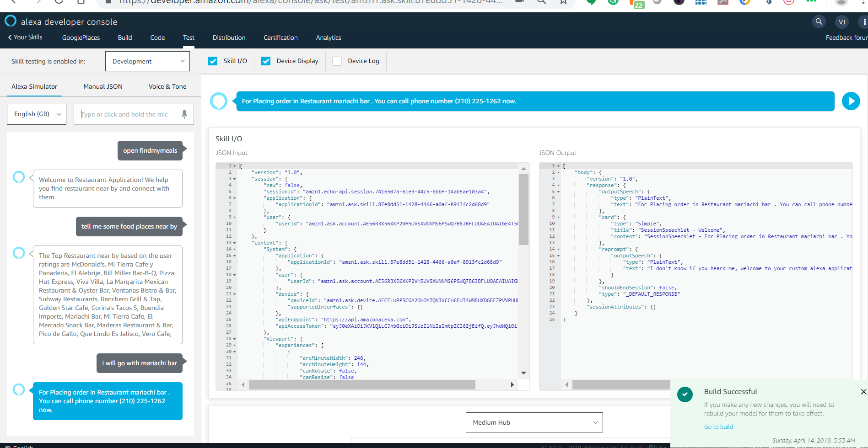Collapse line 9 "card" in JSON Output

(x=558, y=217)
